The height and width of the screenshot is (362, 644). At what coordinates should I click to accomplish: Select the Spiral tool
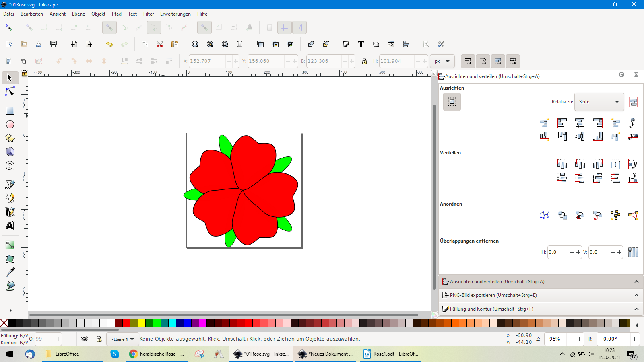(x=10, y=165)
